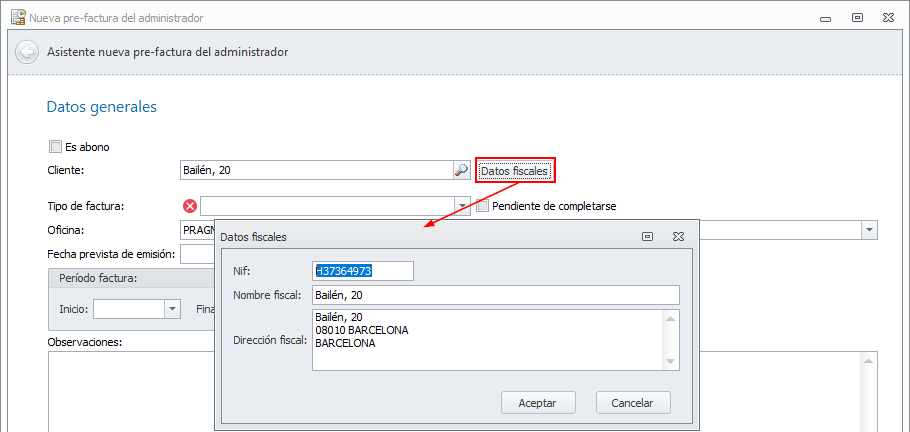
Task: Click the Nombre fiscal input field
Action: [496, 295]
